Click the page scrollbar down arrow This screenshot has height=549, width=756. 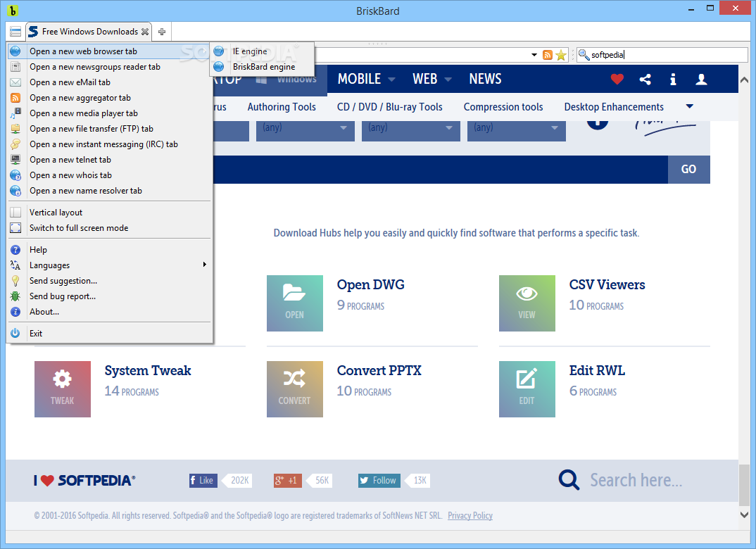[745, 515]
